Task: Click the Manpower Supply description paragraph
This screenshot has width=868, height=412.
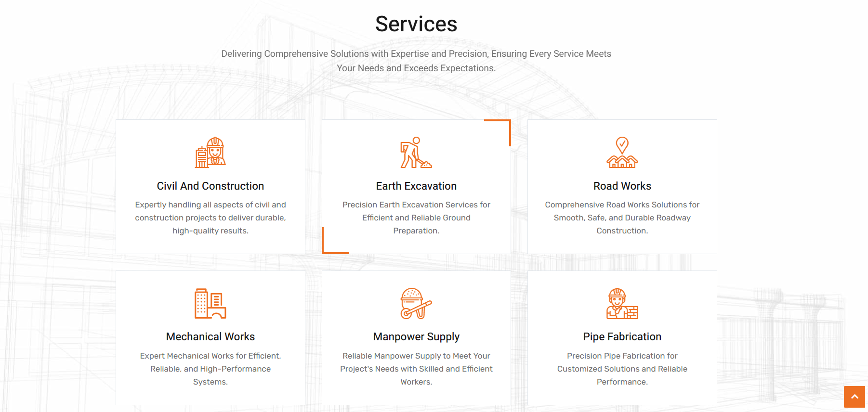Action: point(416,369)
